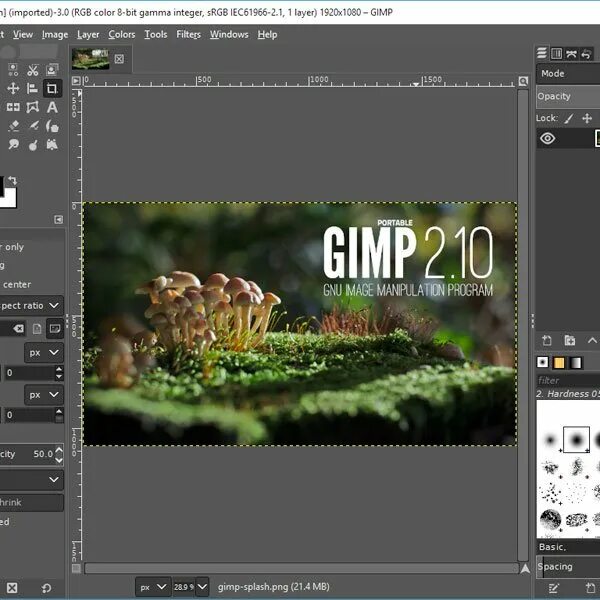This screenshot has height=600, width=600.
Task: Edit the selected brush
Action: [553, 588]
